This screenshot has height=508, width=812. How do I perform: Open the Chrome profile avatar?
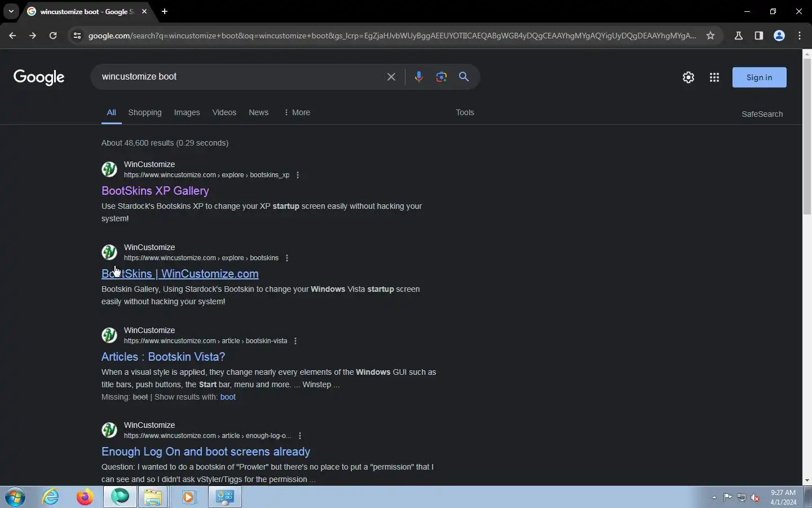(779, 36)
